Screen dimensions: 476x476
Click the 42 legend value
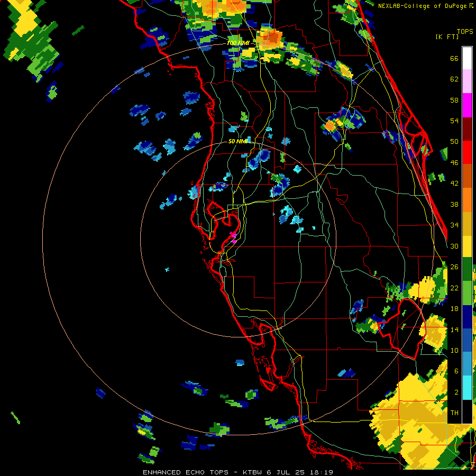coord(454,184)
